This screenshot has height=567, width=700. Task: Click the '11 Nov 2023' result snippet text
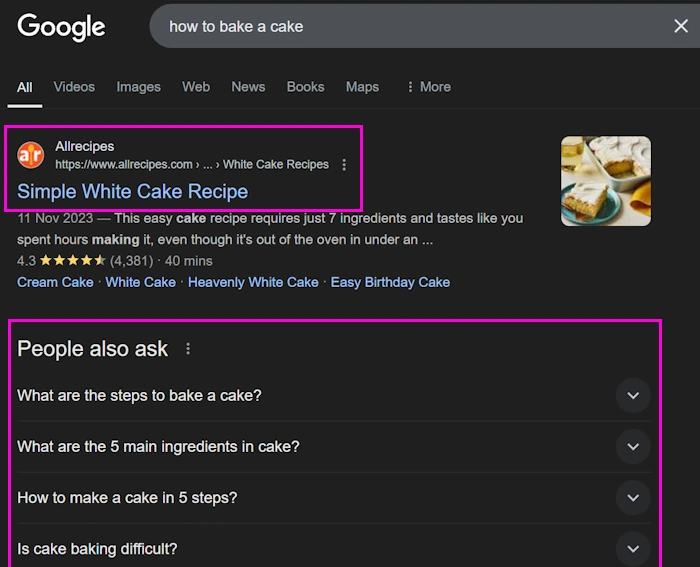(x=270, y=229)
